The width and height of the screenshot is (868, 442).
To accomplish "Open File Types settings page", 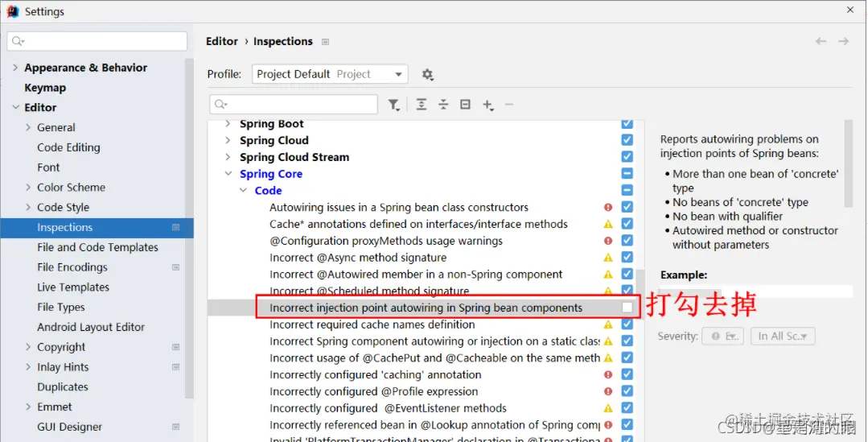I will [61, 307].
